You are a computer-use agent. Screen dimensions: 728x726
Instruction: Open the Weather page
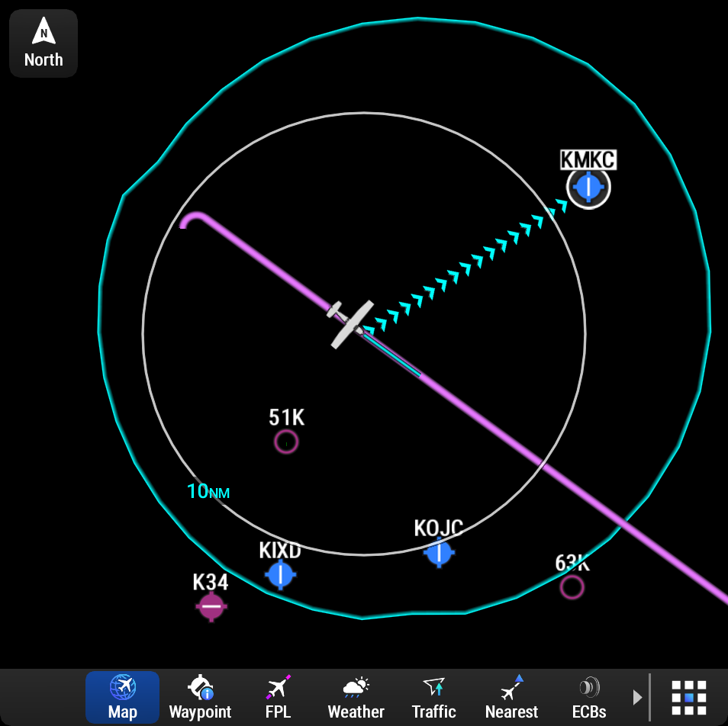click(356, 697)
